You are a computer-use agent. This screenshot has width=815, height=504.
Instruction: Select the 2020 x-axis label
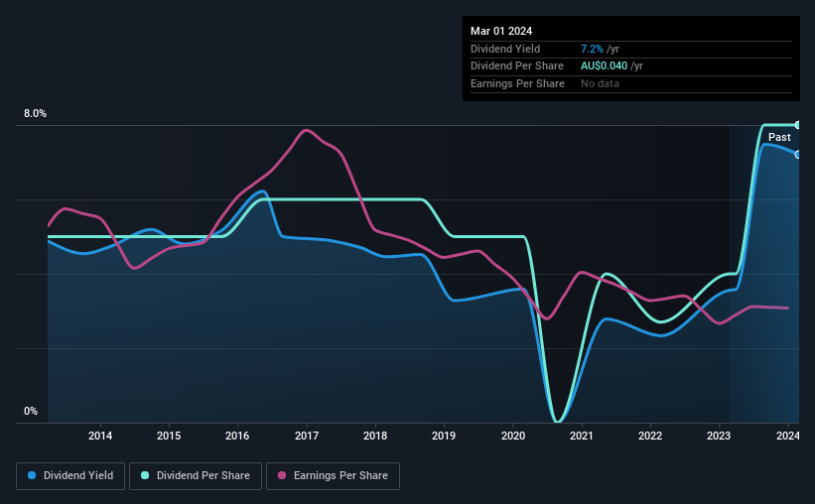(x=513, y=436)
